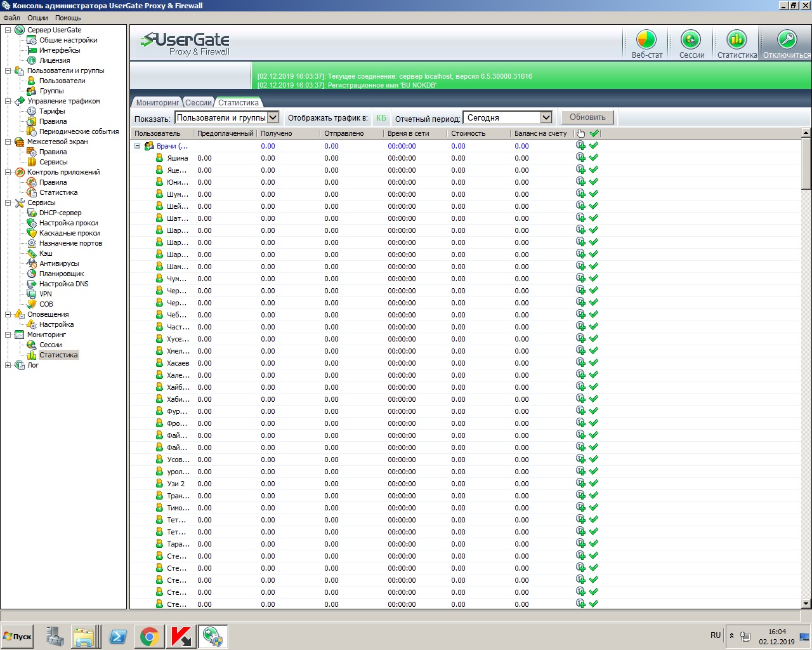Open Кэш tree item
Screen dimensions: 812x650
[x=46, y=253]
